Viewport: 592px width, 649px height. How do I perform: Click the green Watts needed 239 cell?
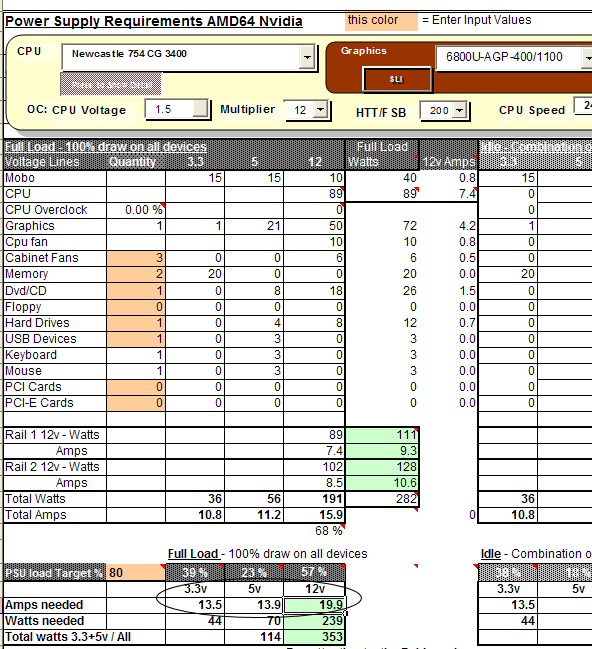coord(314,621)
